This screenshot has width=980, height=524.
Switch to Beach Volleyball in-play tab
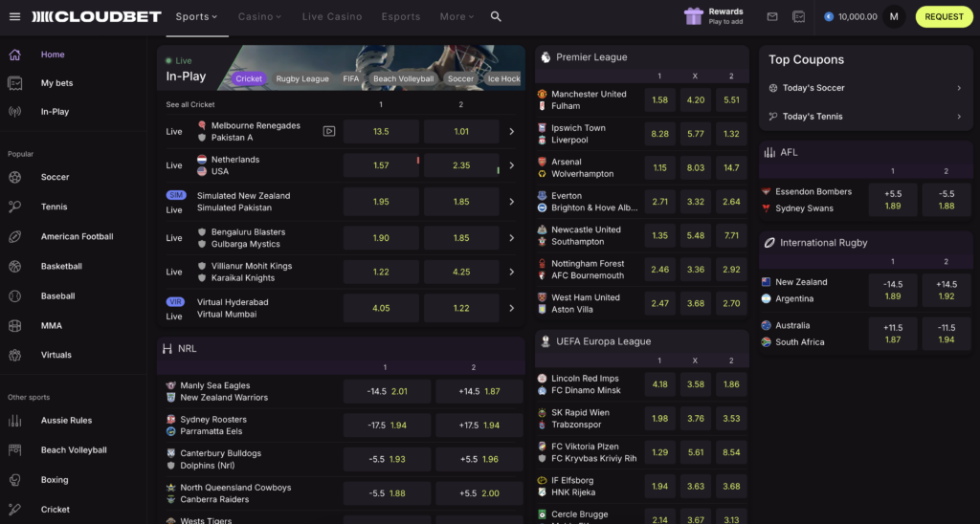click(x=403, y=78)
